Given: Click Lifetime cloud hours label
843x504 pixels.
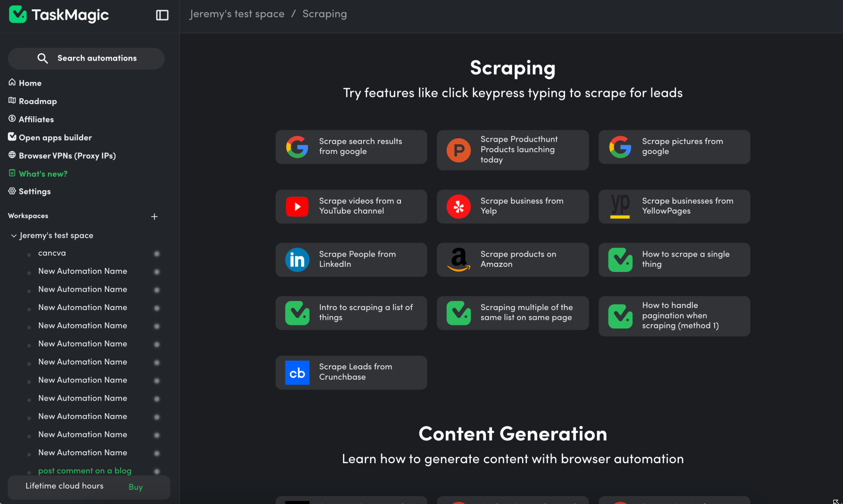Looking at the screenshot, I should (x=65, y=486).
